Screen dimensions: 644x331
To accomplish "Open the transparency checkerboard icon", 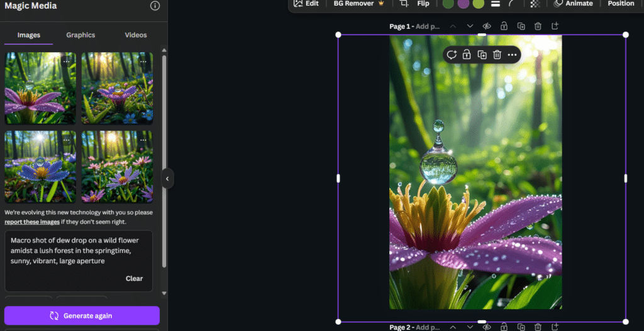I will (x=535, y=4).
